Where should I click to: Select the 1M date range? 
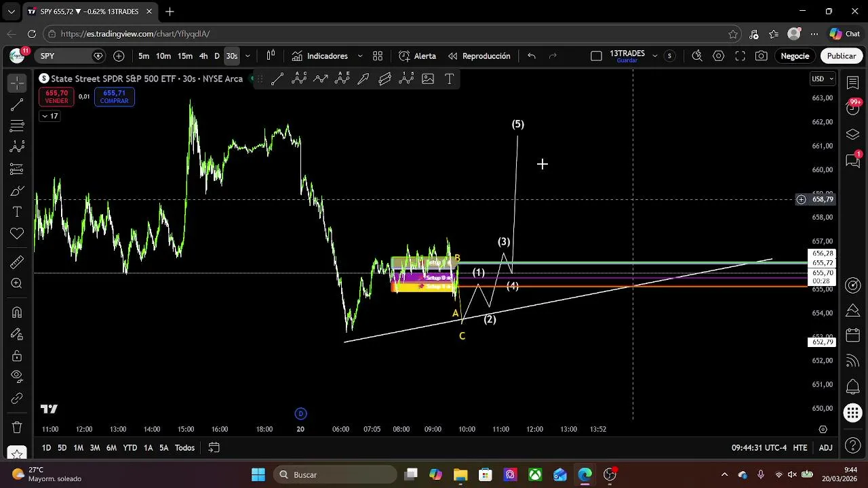click(x=78, y=448)
